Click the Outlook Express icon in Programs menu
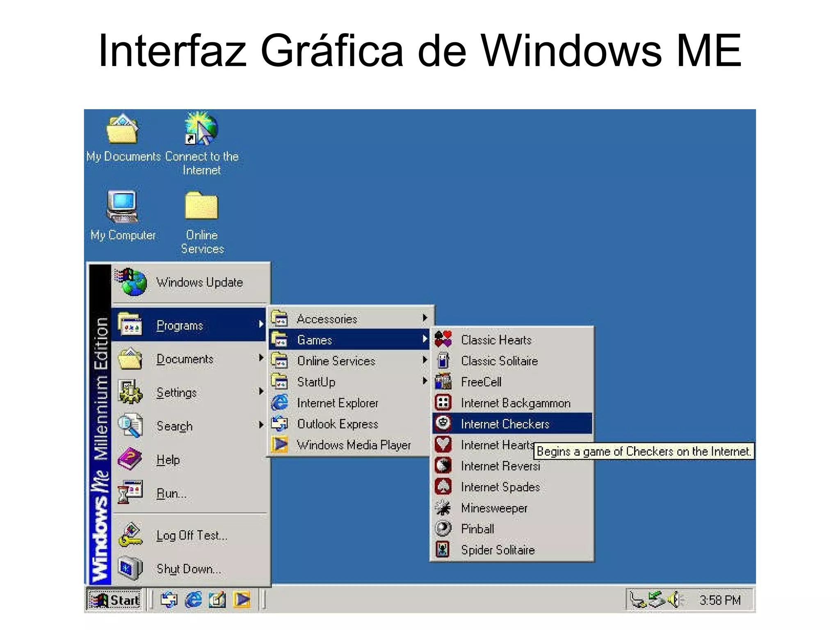 coord(280,423)
